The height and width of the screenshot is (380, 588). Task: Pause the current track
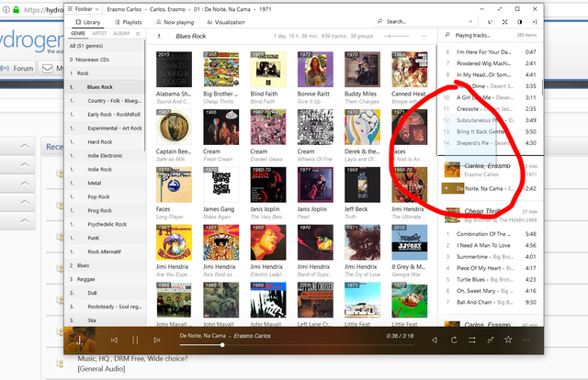[135, 340]
